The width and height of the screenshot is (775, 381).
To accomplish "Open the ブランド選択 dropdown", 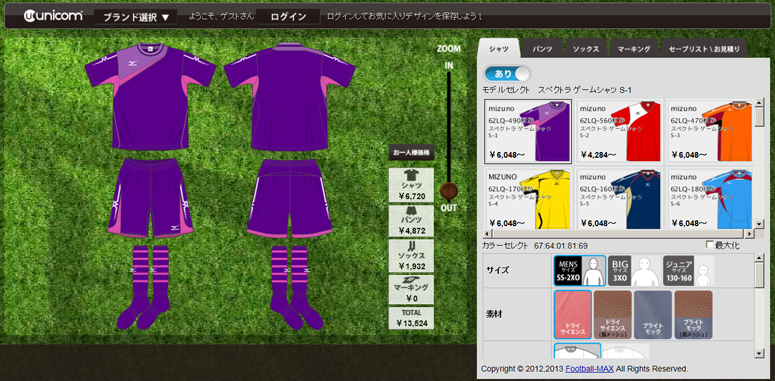I will tap(135, 17).
